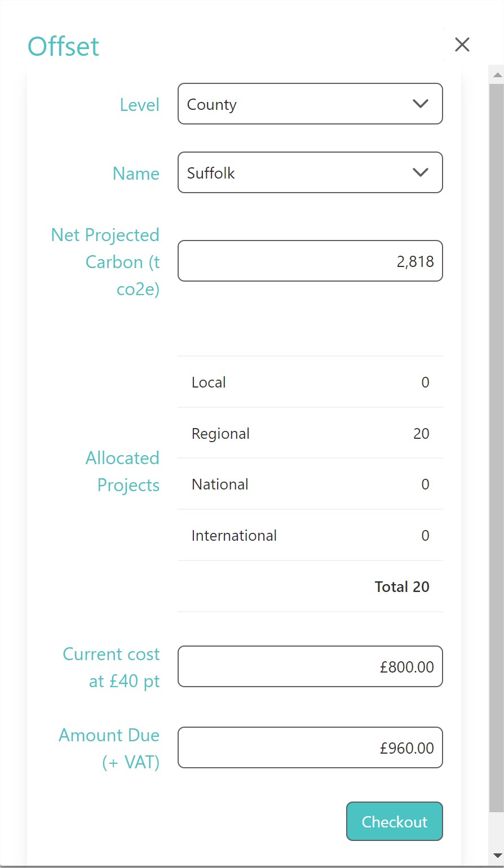The width and height of the screenshot is (504, 868).
Task: Click the scrollbar down arrow
Action: tap(497, 856)
